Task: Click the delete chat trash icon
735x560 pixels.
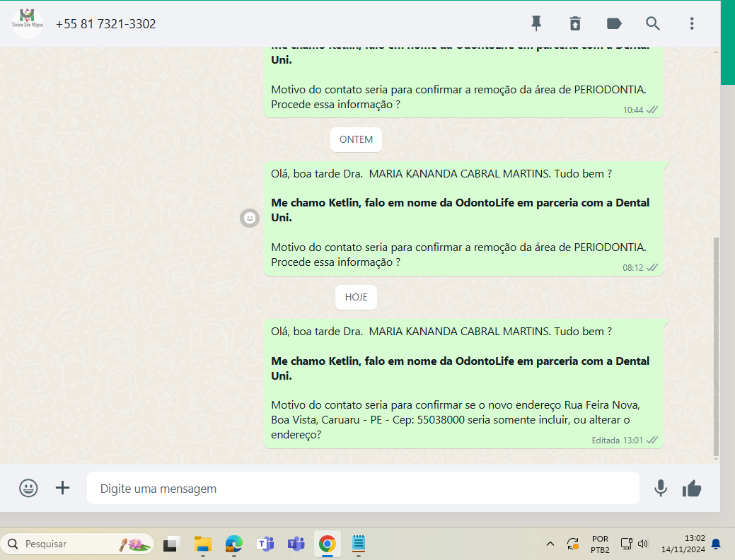Action: tap(575, 23)
